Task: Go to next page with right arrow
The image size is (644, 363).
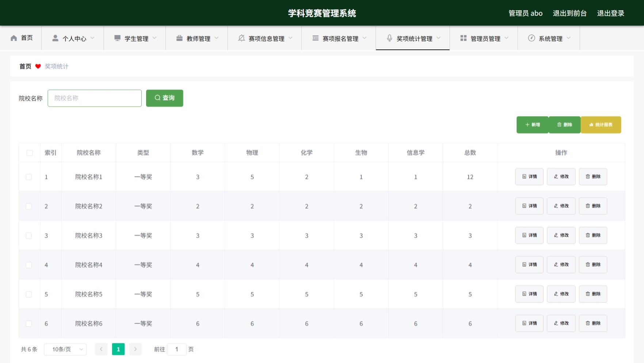Action: point(135,349)
